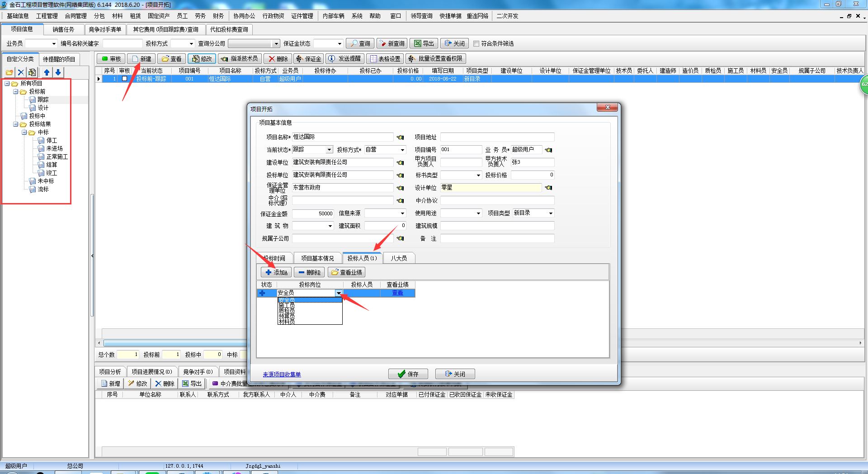
Task: Click the new category folder icon
Action: pos(9,72)
